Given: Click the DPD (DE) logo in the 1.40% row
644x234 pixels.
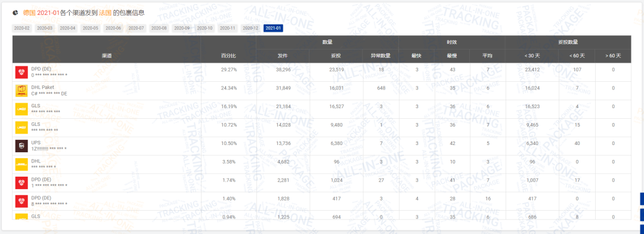Looking at the screenshot, I should pos(21,201).
